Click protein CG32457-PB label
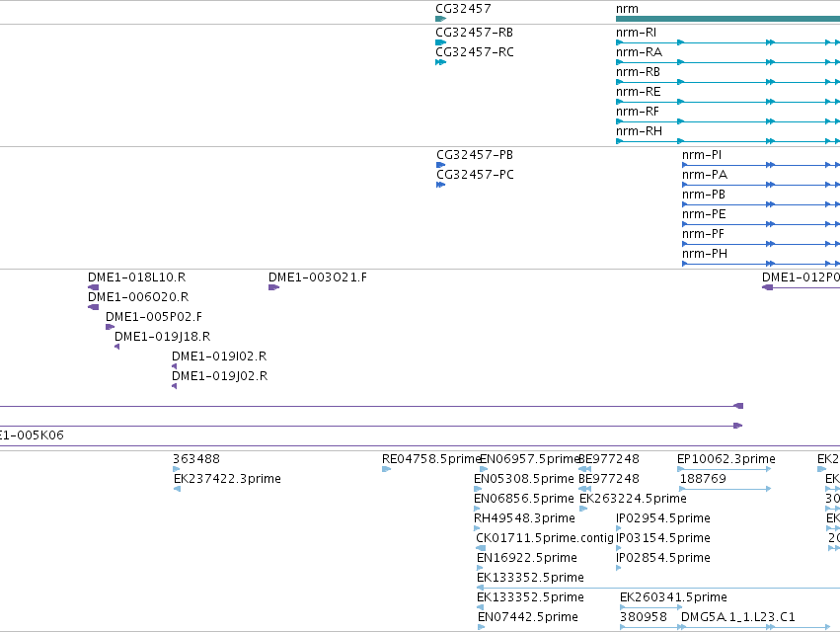The height and width of the screenshot is (632, 840). coord(475,155)
